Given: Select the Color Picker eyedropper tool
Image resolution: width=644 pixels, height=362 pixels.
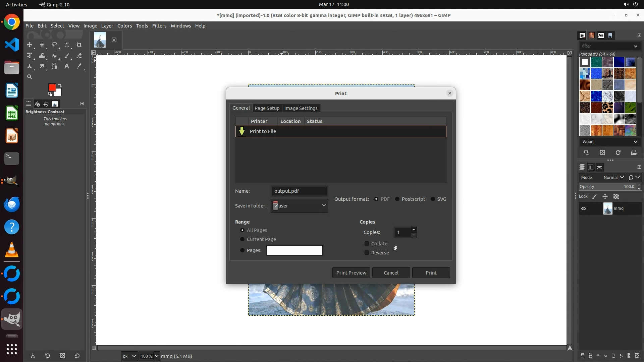Looking at the screenshot, I should (79, 66).
